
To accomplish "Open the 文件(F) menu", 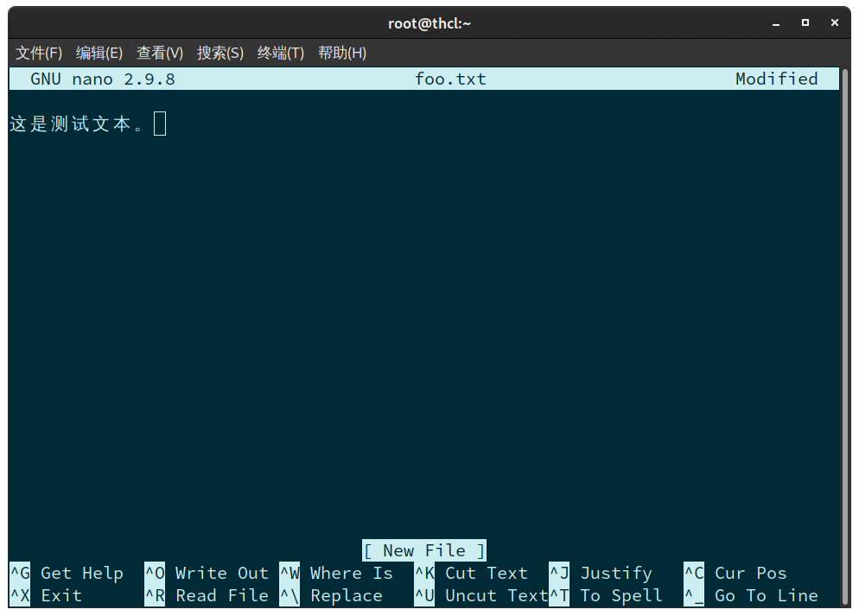I will click(x=39, y=53).
